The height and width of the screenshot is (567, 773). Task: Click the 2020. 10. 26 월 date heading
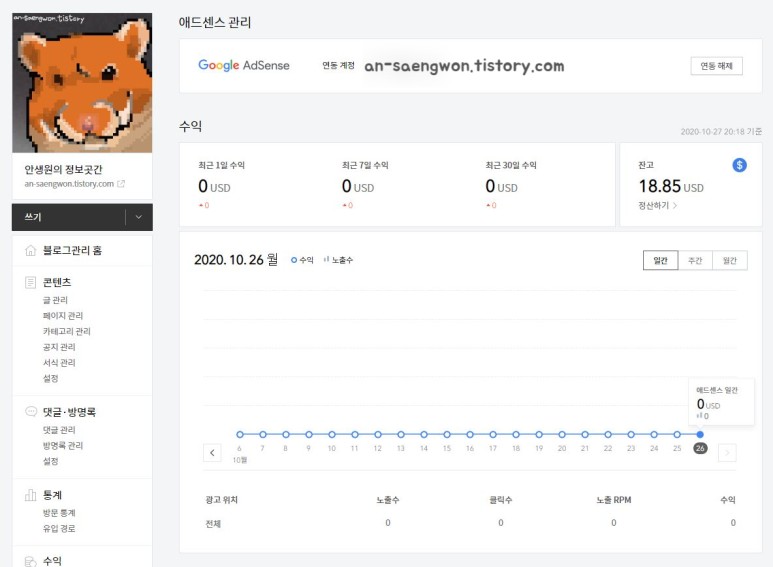pos(236,260)
